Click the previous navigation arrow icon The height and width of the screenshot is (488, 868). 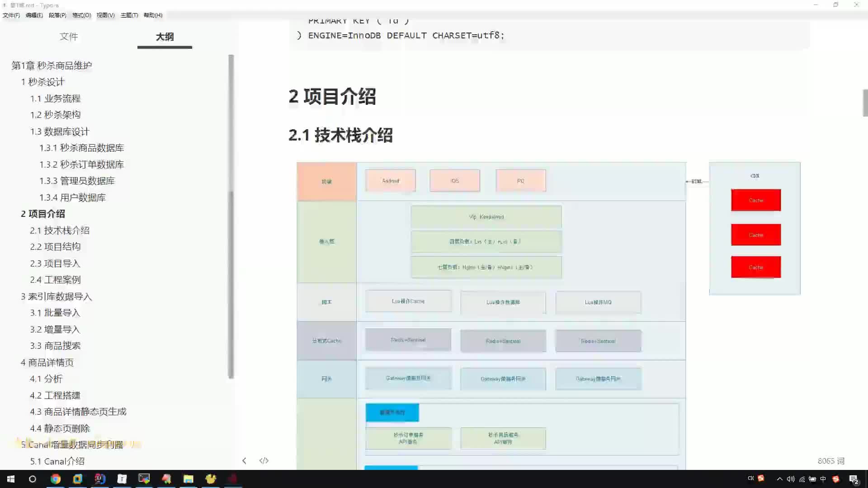pos(244,460)
